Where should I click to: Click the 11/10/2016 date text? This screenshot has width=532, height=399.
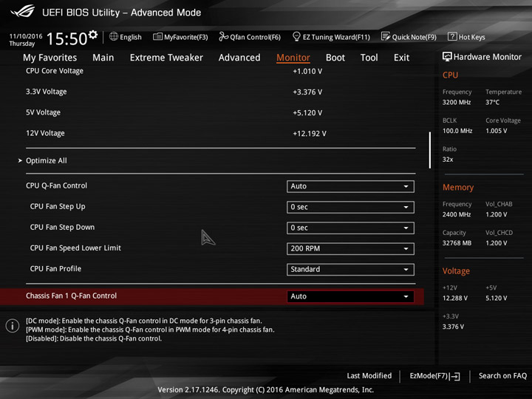[x=26, y=36]
